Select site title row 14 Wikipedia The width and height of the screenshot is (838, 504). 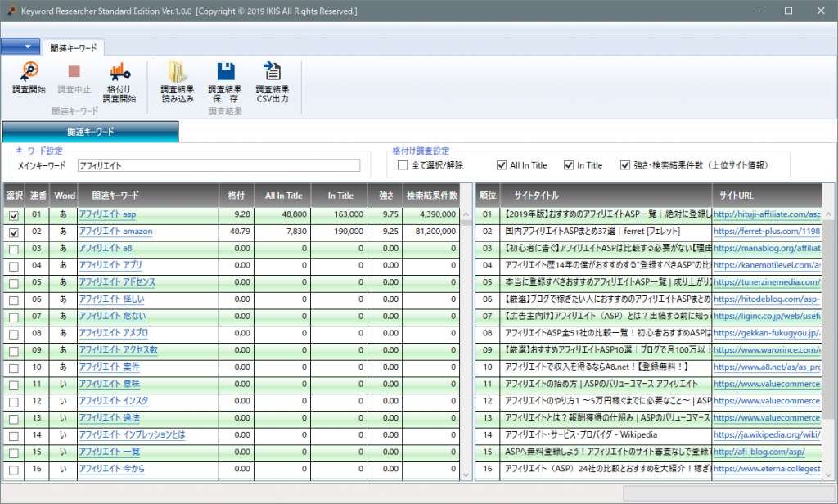coord(606,435)
